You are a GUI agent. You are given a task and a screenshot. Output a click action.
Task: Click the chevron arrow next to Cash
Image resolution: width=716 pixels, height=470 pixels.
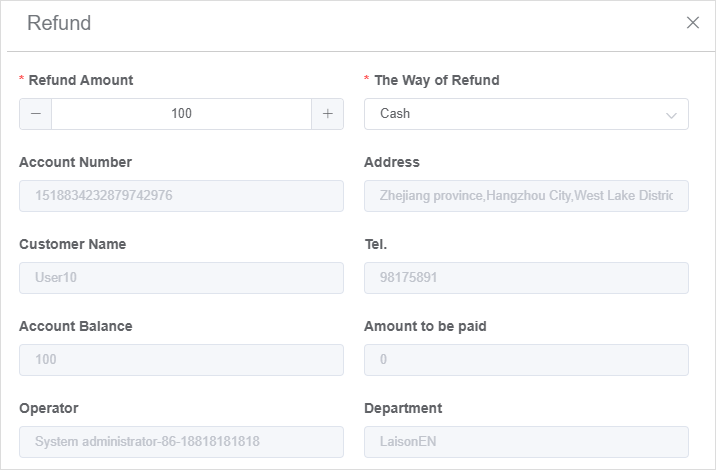pos(671,115)
